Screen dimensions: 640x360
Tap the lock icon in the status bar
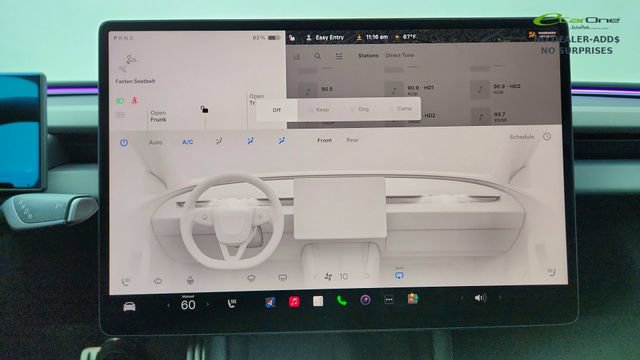click(x=292, y=38)
